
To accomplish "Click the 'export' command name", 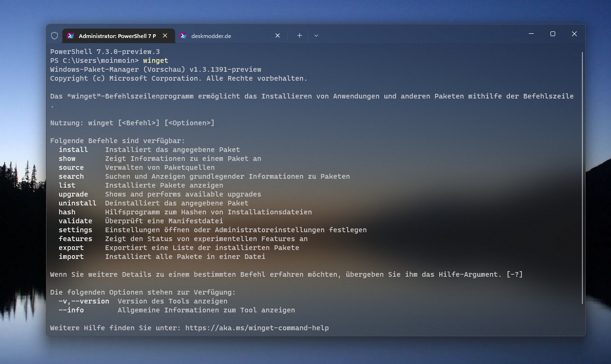I will pyautogui.click(x=71, y=248).
